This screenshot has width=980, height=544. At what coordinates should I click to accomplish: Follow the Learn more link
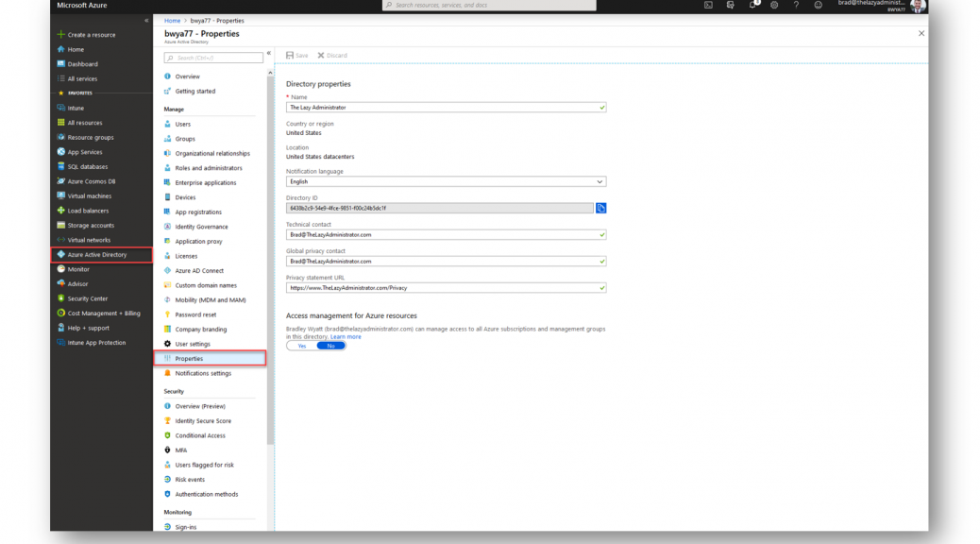346,336
